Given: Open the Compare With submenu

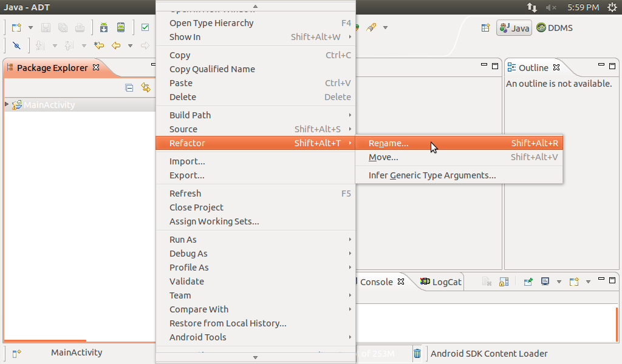Looking at the screenshot, I should coord(256,309).
